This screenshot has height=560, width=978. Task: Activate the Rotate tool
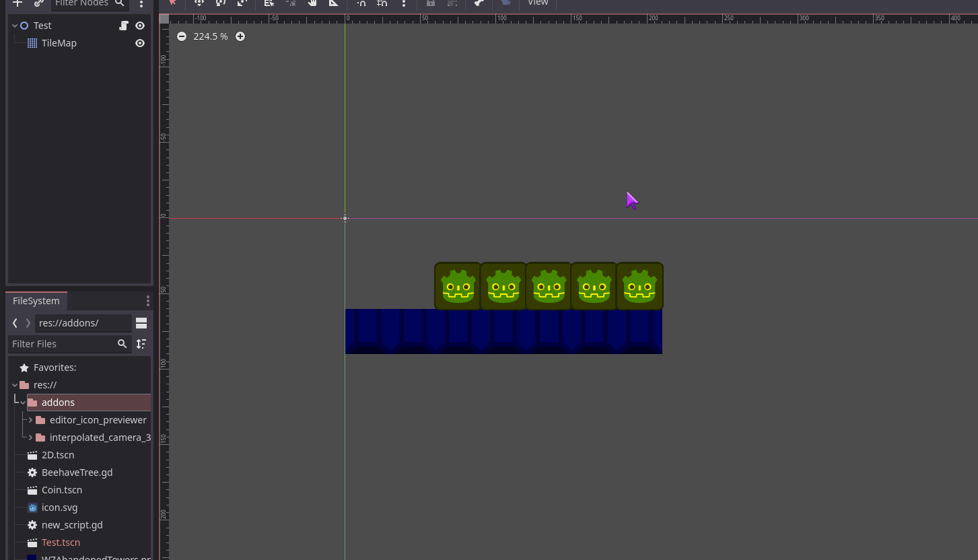(x=220, y=3)
